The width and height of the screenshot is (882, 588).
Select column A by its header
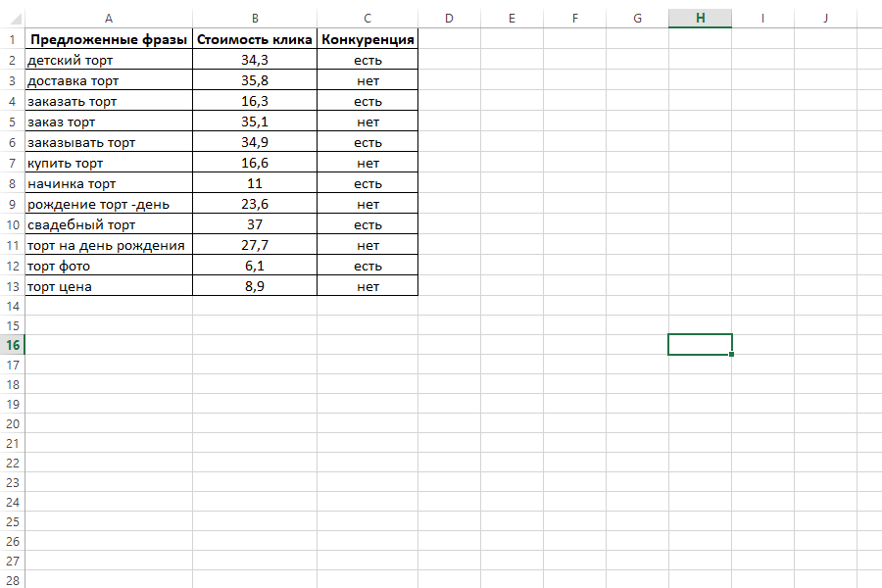[108, 19]
